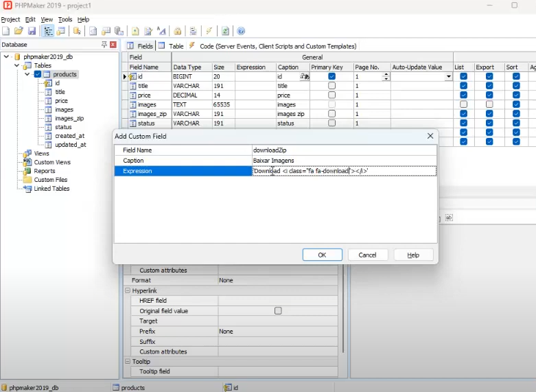Click the lightning bolt toolbar icon

click(x=209, y=31)
